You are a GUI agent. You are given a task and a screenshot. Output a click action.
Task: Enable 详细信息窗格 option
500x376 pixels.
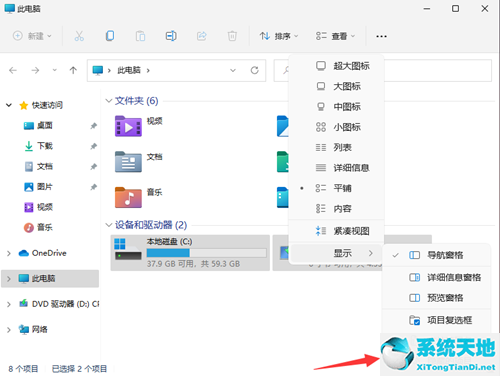click(436, 277)
